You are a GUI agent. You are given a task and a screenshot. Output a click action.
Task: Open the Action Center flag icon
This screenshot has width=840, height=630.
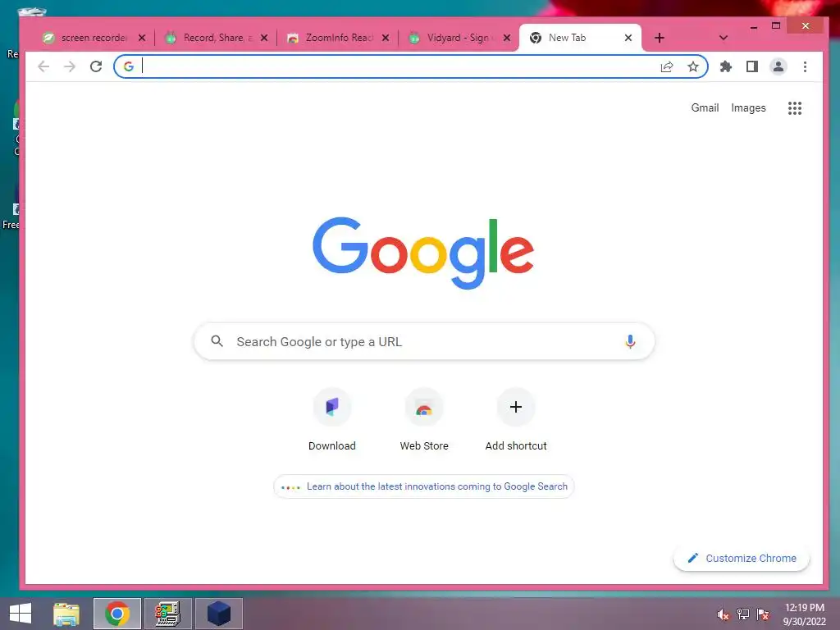763,614
